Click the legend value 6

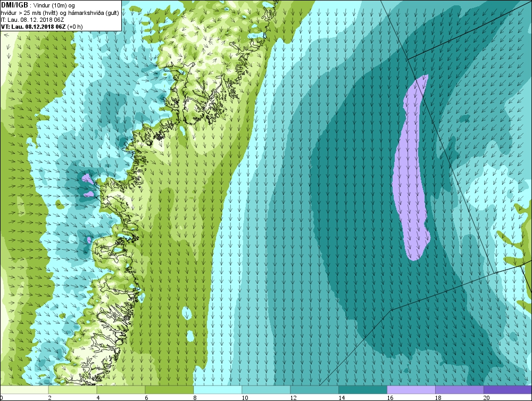click(x=147, y=398)
